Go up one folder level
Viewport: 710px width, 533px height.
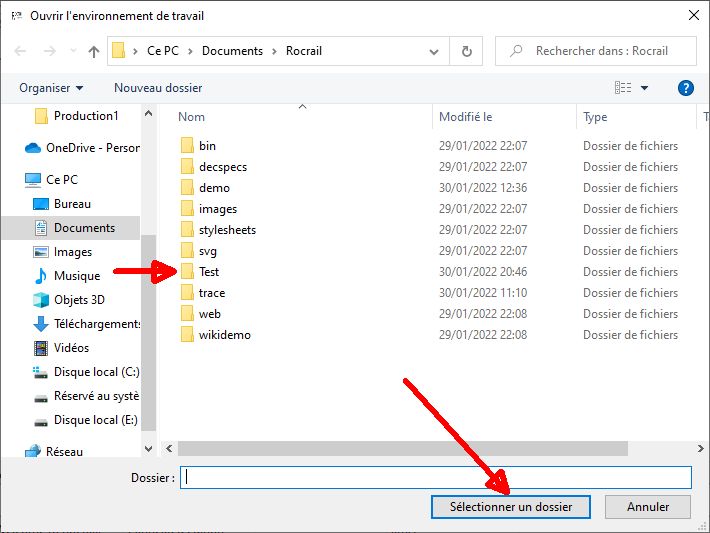[x=94, y=51]
